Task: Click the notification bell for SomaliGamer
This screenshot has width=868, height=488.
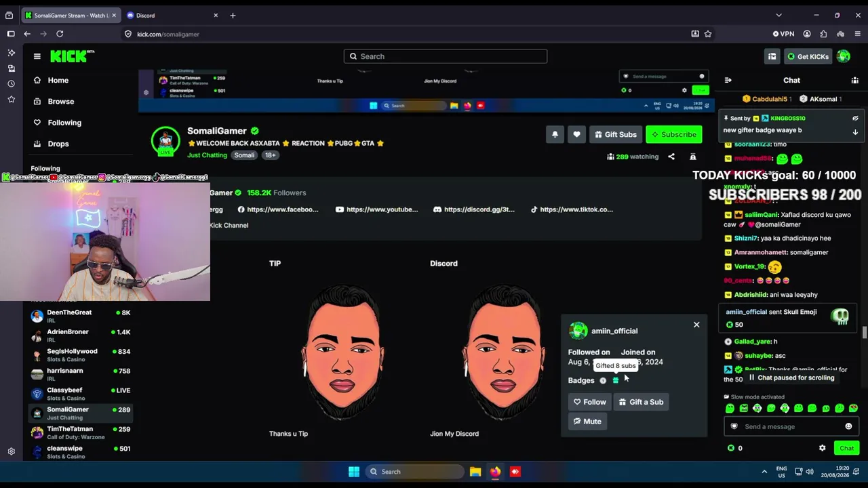Action: pyautogui.click(x=555, y=134)
